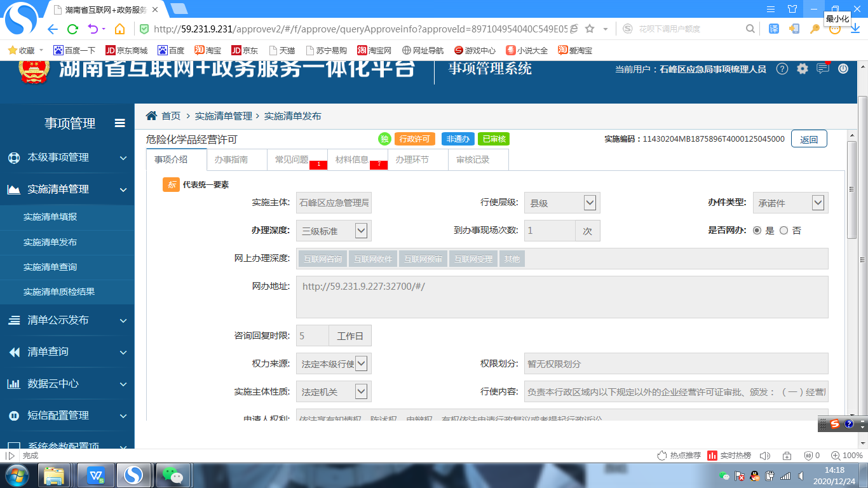The height and width of the screenshot is (488, 868).
Task: Click the 返回 button
Action: click(x=808, y=139)
